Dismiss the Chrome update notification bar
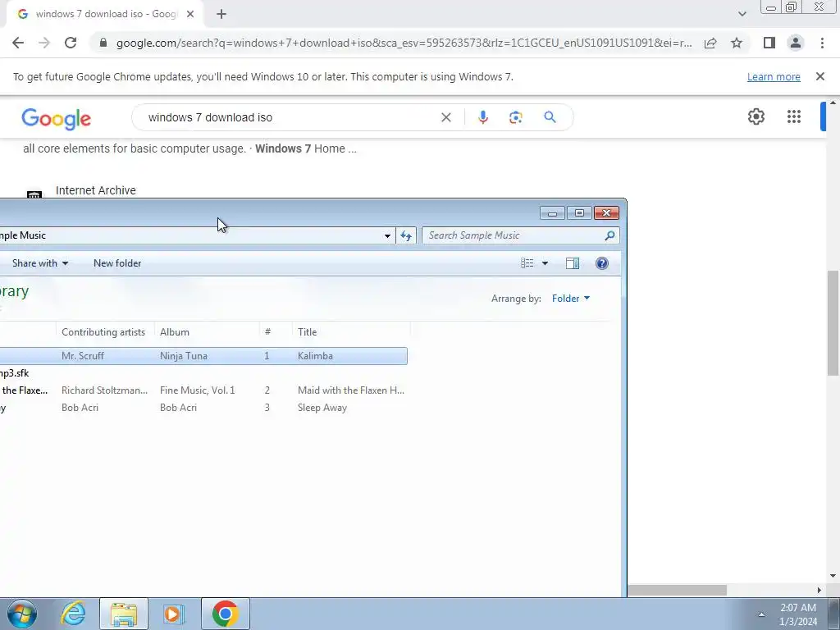The height and width of the screenshot is (630, 840). point(819,76)
